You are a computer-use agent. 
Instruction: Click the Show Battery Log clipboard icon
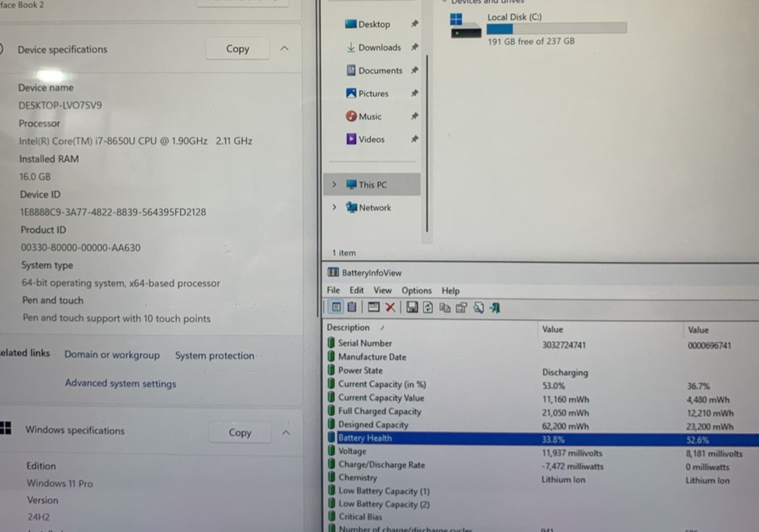tap(352, 307)
